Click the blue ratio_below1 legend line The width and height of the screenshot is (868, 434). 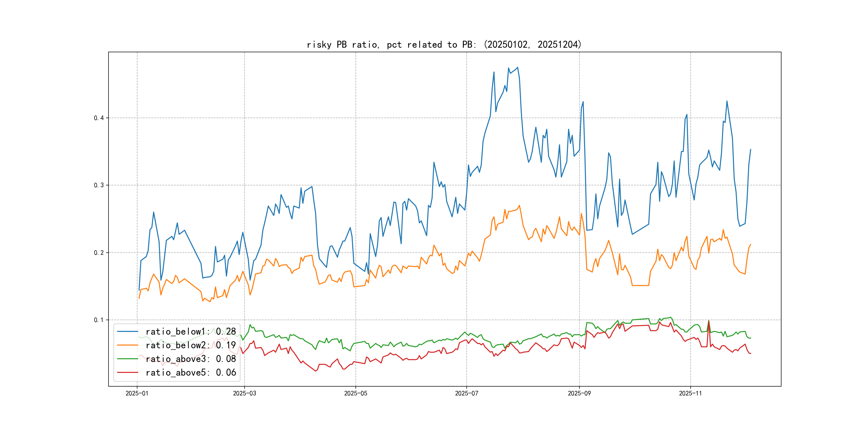(x=127, y=332)
